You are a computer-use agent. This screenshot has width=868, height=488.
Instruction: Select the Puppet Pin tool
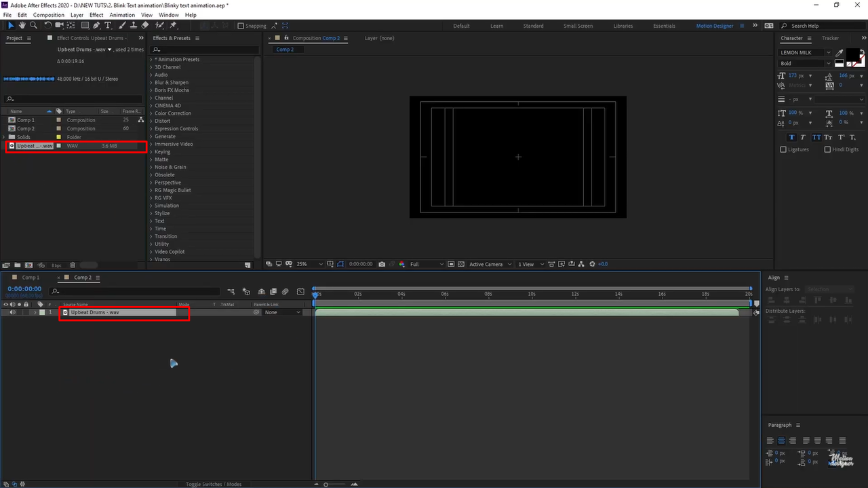(173, 26)
